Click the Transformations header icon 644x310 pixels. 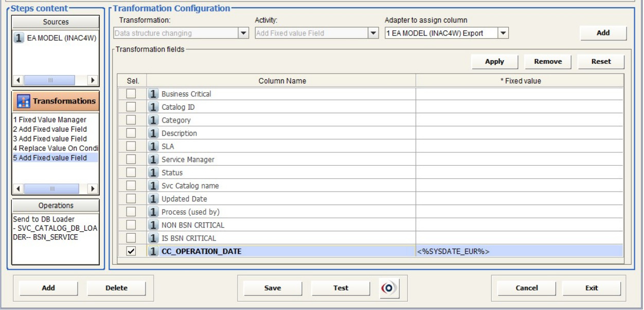pos(24,101)
